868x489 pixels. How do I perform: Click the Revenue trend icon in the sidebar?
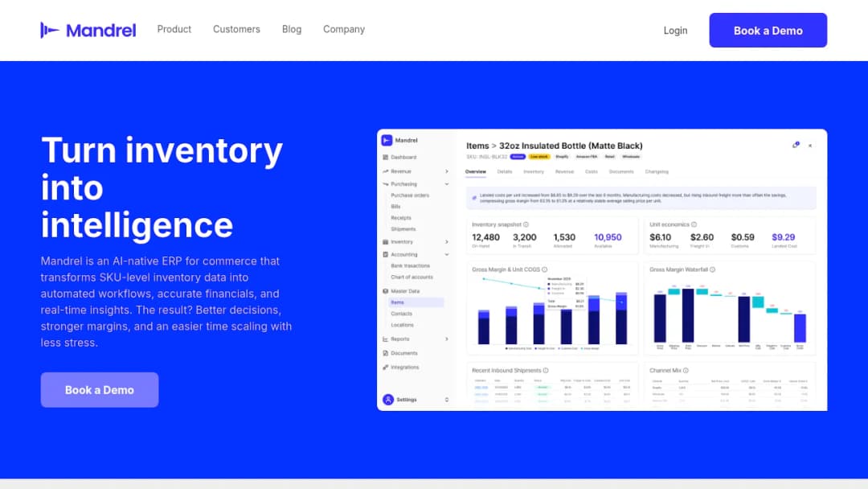click(385, 171)
